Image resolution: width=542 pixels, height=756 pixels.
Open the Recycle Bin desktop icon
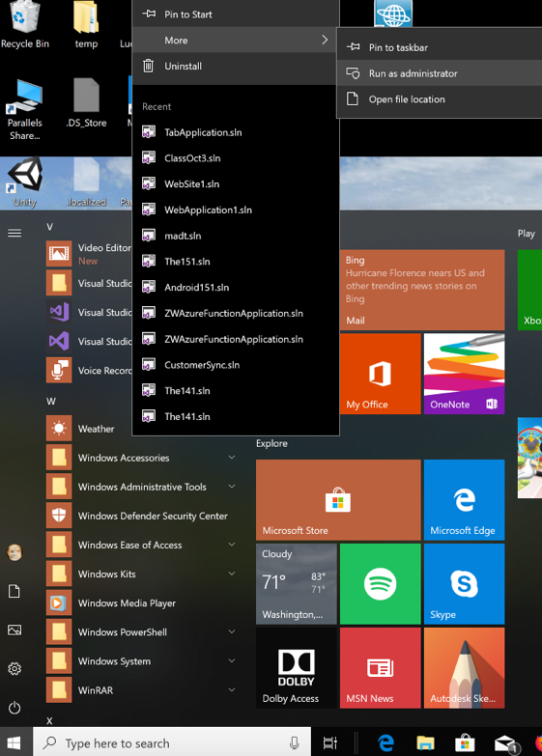pos(24,25)
